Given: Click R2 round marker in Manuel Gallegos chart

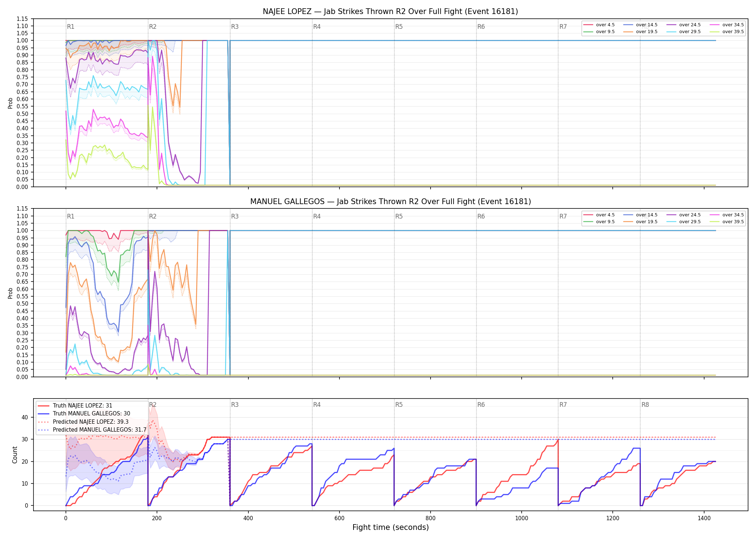Looking at the screenshot, I should click(x=153, y=216).
